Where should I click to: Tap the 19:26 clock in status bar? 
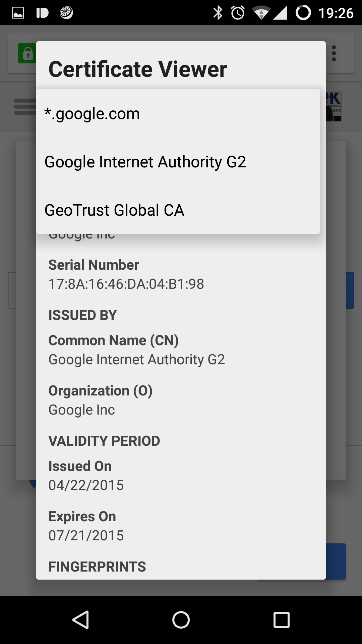(336, 13)
